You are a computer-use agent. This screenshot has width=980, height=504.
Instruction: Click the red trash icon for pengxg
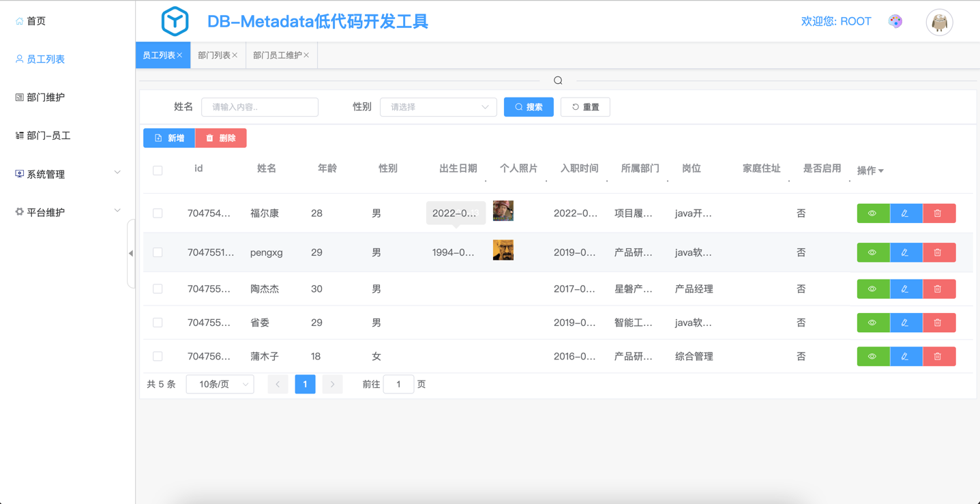pyautogui.click(x=938, y=252)
